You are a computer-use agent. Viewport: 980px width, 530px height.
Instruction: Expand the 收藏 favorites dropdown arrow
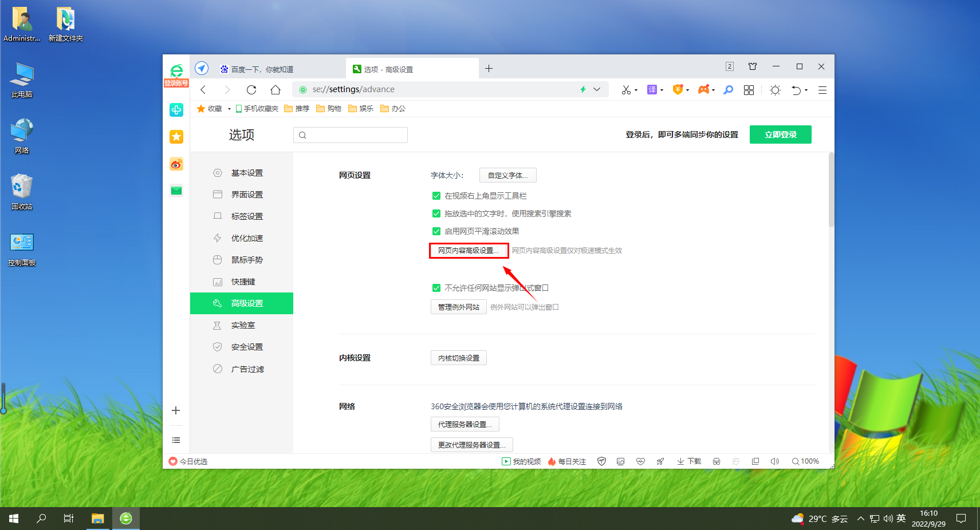click(x=229, y=109)
